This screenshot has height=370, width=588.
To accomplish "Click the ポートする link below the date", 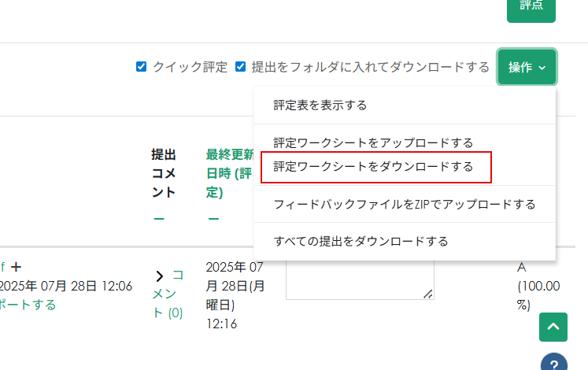I will click(28, 304).
